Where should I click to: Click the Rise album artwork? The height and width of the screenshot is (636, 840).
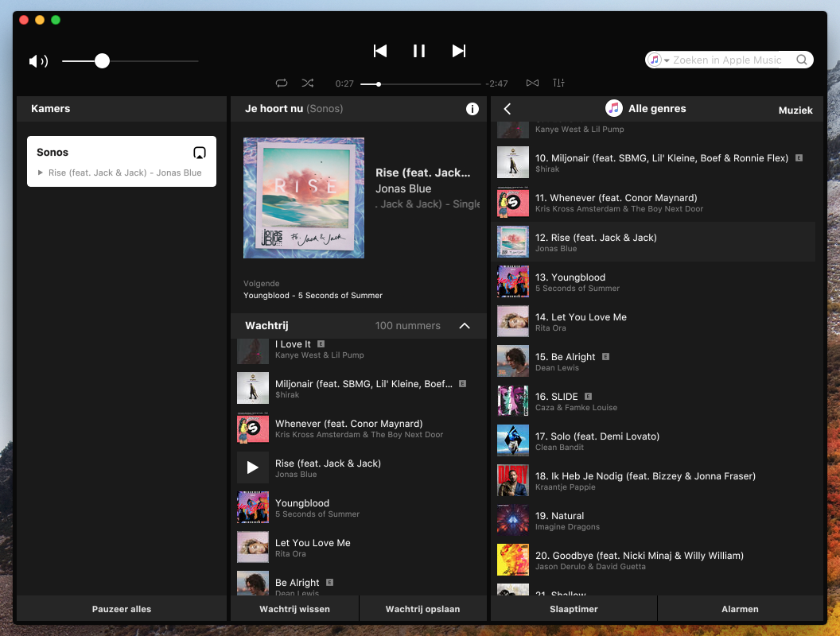click(x=304, y=198)
